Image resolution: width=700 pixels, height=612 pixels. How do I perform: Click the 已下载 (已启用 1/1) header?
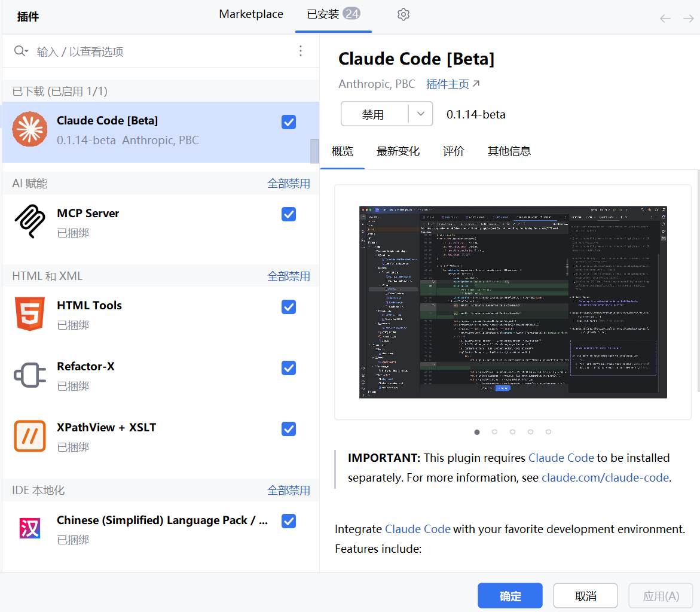(x=60, y=91)
